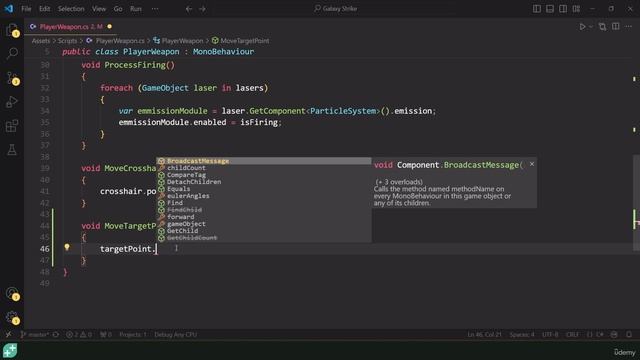Open the Source Control view
Screen dimensions: 640x360
[12, 78]
